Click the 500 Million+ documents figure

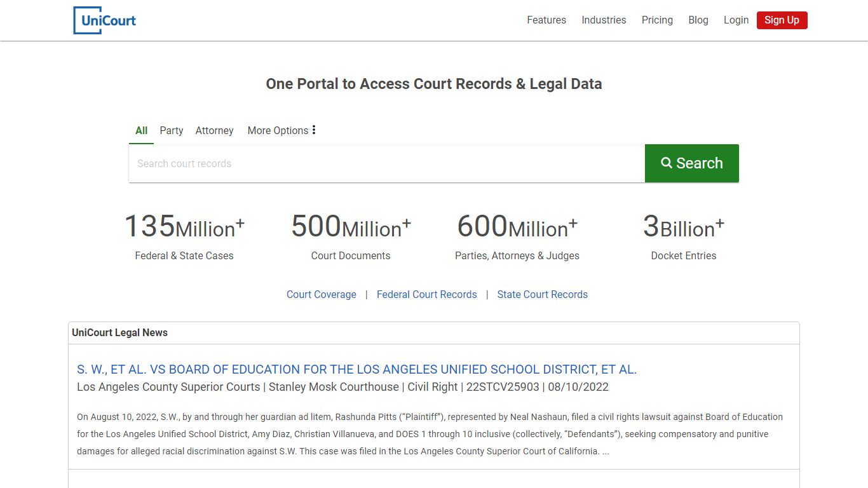click(351, 227)
